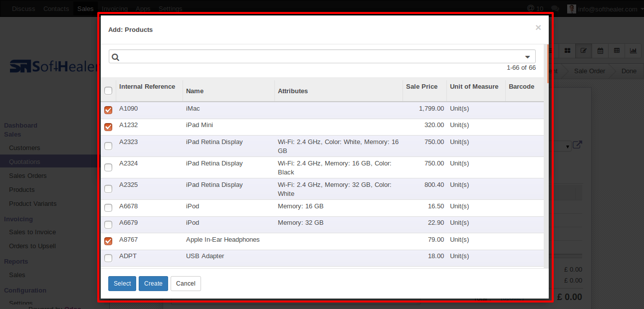Click the 1-66 of 66 pager text
This screenshot has width=644, height=309.
click(521, 67)
